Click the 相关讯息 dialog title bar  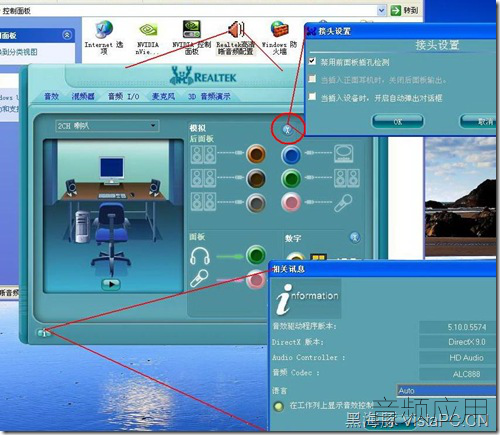click(x=383, y=269)
